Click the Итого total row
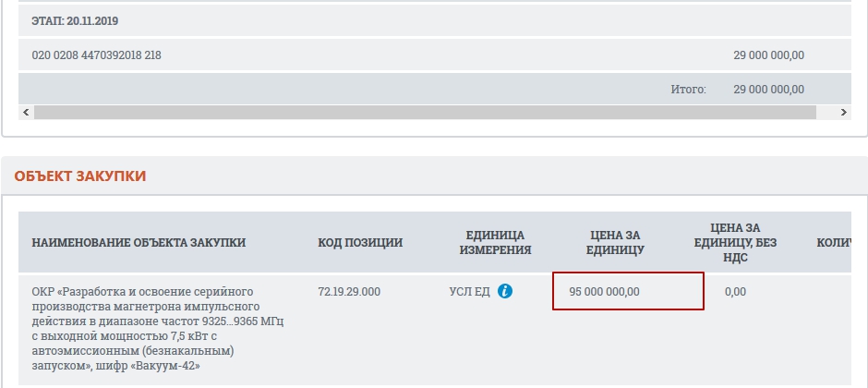The width and height of the screenshot is (868, 388). point(435,89)
